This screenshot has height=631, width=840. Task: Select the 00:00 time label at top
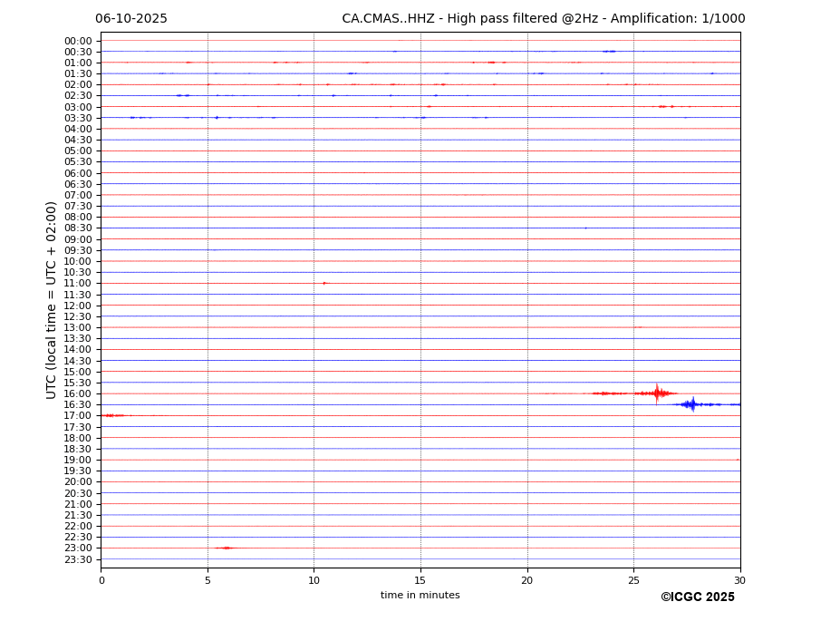point(77,41)
